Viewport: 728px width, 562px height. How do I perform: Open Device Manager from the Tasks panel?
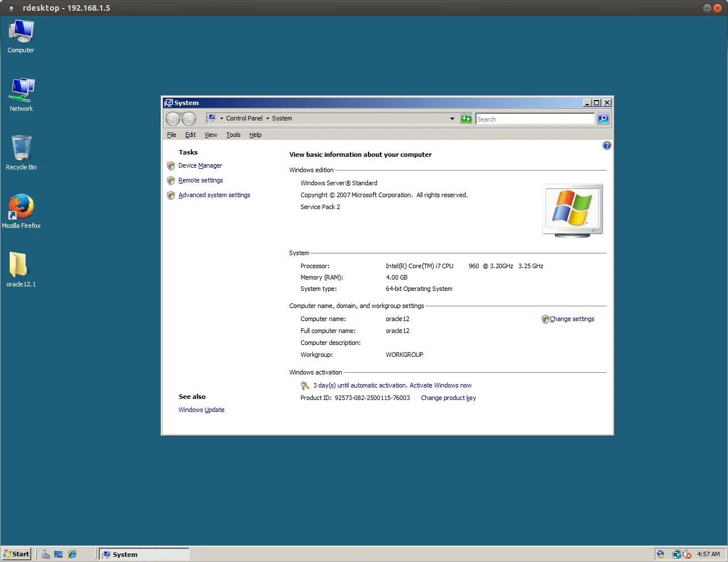(200, 165)
